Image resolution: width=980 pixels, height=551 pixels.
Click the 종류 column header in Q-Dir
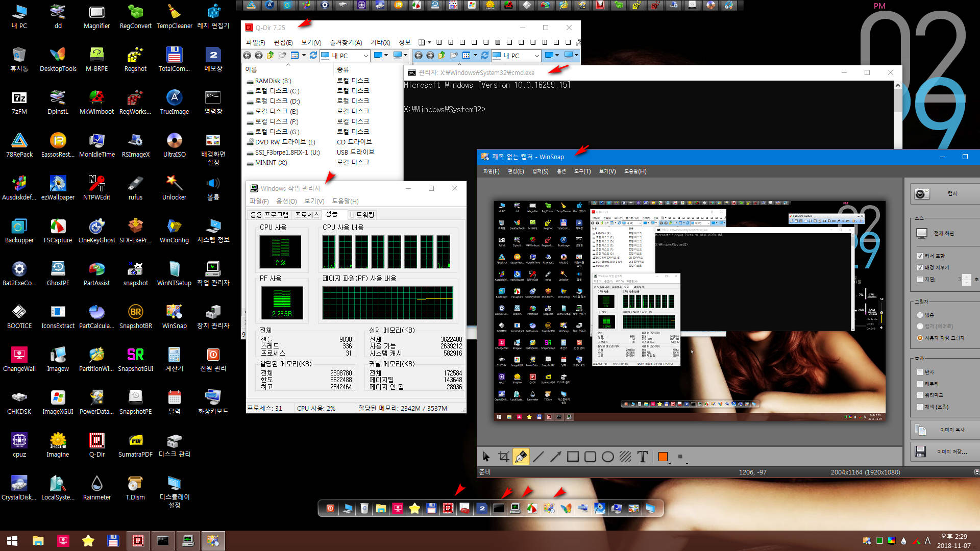(x=367, y=69)
